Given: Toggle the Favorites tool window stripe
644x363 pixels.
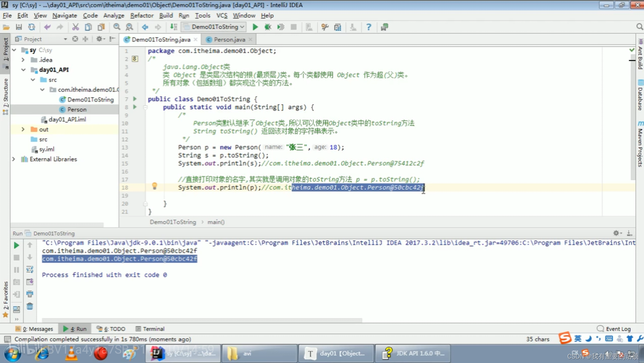Looking at the screenshot, I should pos(5,299).
